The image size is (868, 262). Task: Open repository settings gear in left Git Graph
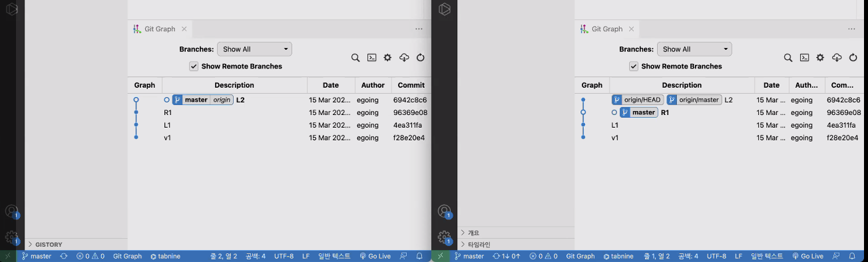click(x=387, y=58)
